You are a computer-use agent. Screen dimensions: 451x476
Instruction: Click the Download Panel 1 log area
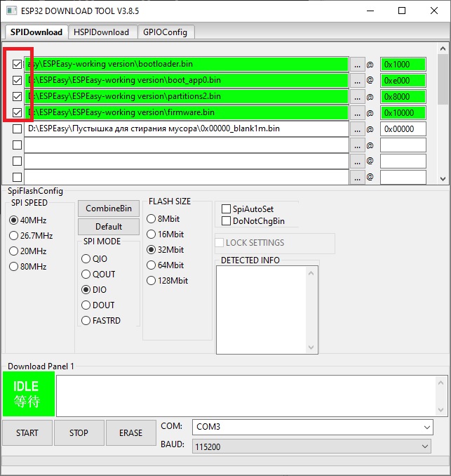pos(252,396)
